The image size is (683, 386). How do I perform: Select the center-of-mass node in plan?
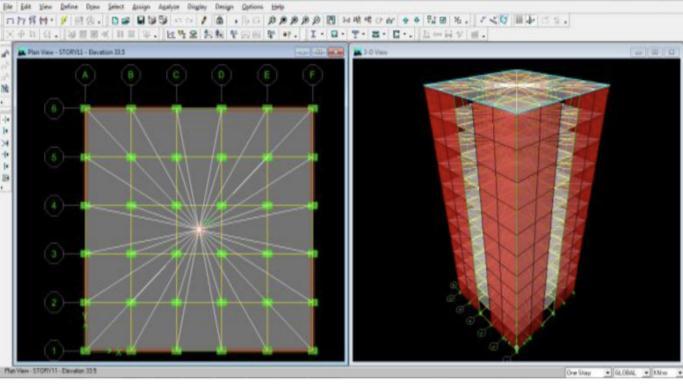coord(199,229)
